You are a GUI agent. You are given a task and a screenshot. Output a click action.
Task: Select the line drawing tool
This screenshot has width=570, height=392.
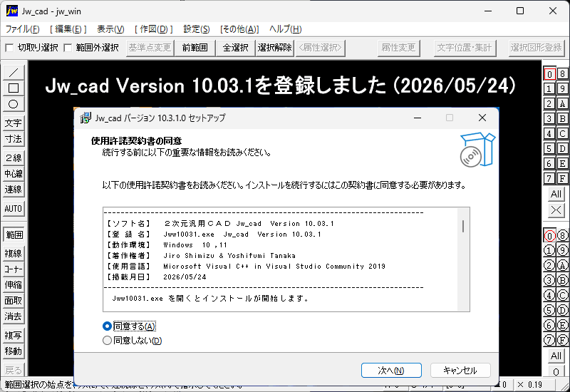(14, 73)
